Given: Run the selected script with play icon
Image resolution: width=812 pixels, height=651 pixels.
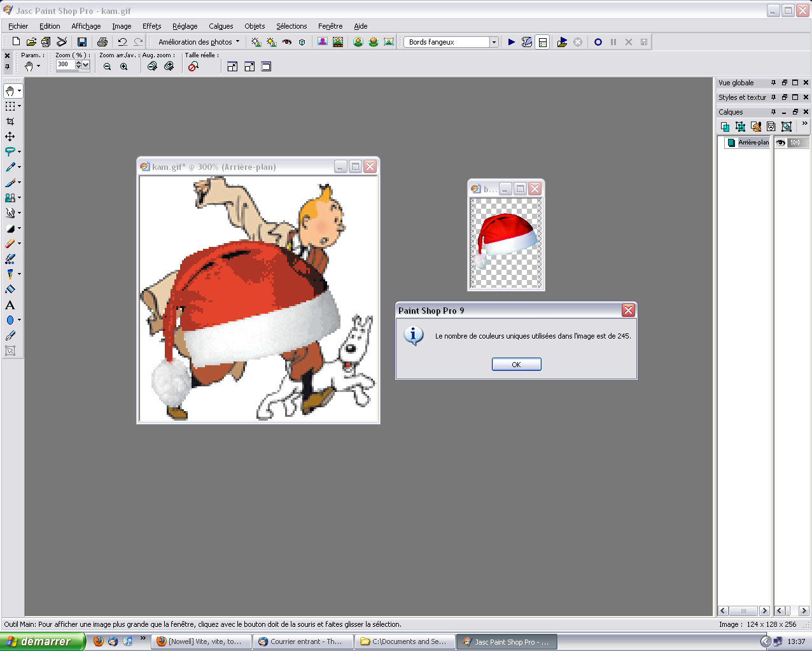Looking at the screenshot, I should (512, 42).
